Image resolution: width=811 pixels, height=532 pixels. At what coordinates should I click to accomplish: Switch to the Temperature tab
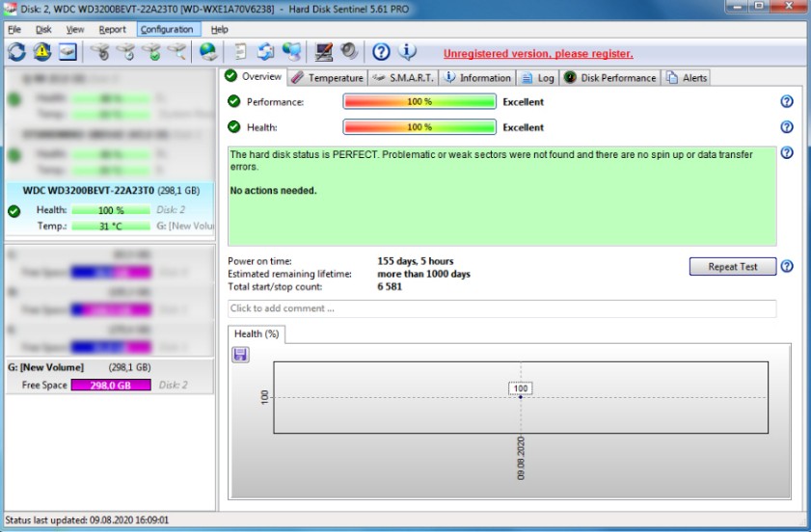(x=328, y=77)
